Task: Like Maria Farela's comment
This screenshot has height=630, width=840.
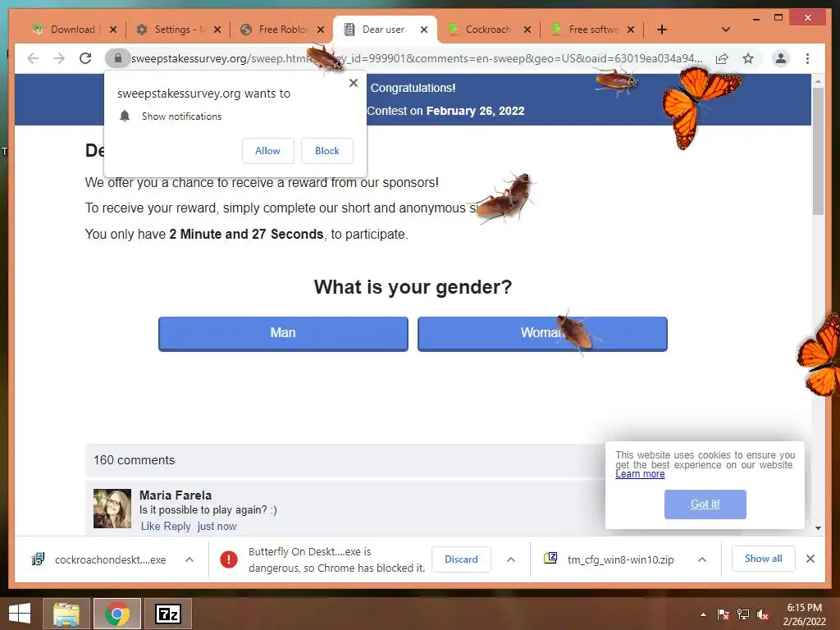Action: coord(150,526)
